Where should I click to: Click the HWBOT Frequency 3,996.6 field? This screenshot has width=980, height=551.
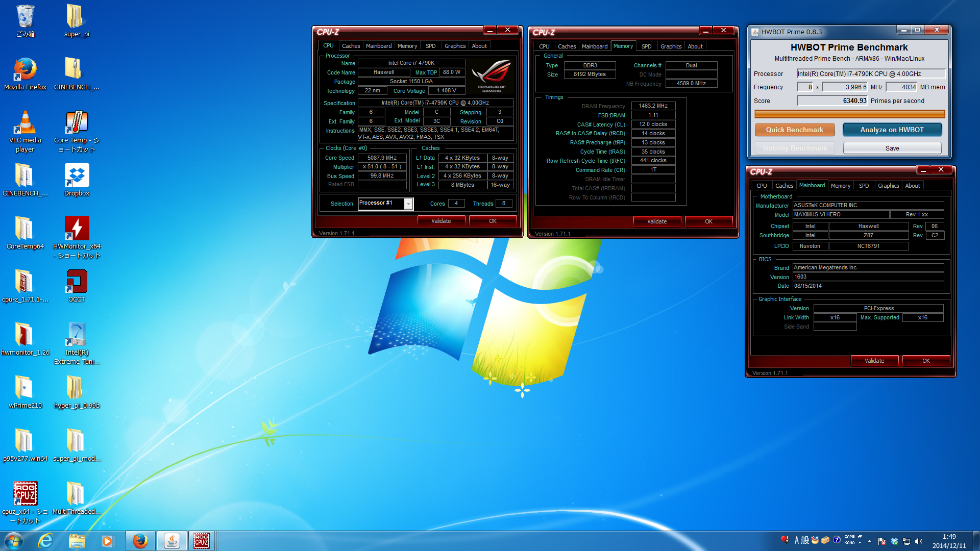pyautogui.click(x=845, y=87)
